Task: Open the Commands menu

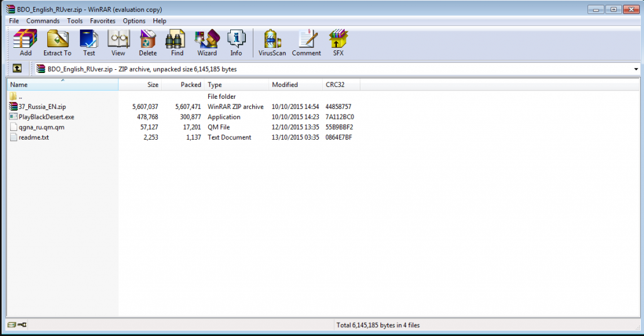Action: point(43,21)
